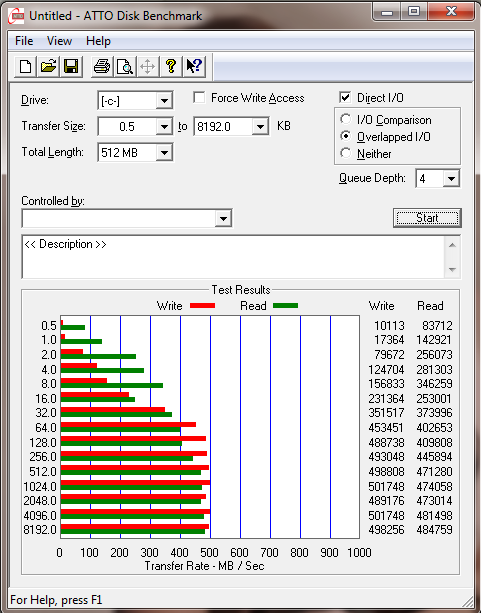The height and width of the screenshot is (615, 481).
Task: Click the status bar Help text
Action: tap(56, 600)
